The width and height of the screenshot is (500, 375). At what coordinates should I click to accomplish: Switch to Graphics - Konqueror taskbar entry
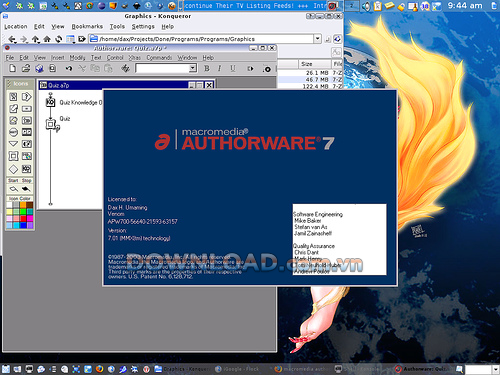(x=182, y=369)
